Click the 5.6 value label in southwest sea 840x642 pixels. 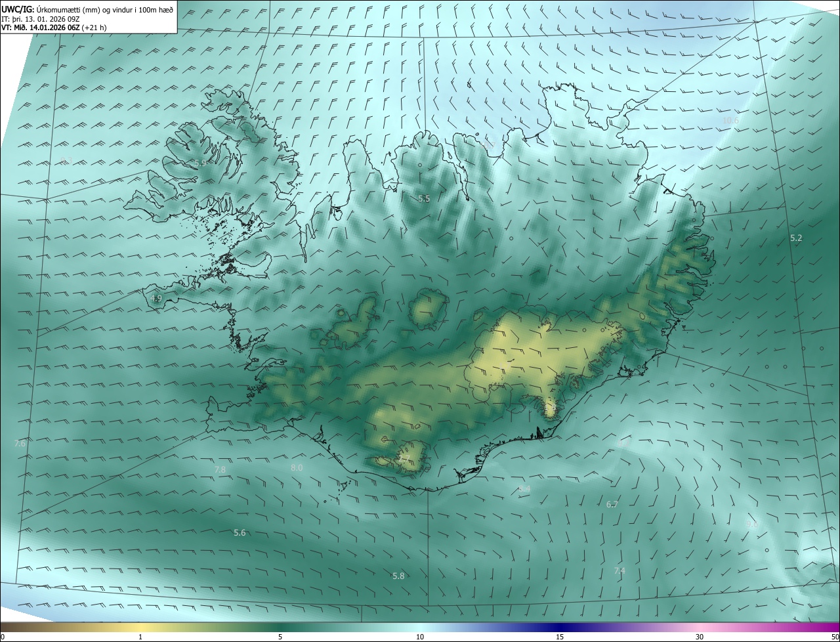240,533
